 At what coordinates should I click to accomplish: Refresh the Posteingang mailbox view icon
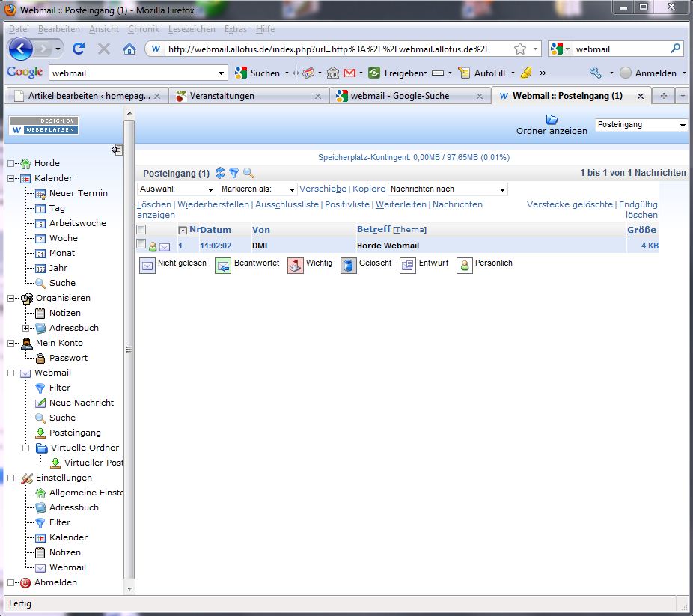pyautogui.click(x=220, y=173)
